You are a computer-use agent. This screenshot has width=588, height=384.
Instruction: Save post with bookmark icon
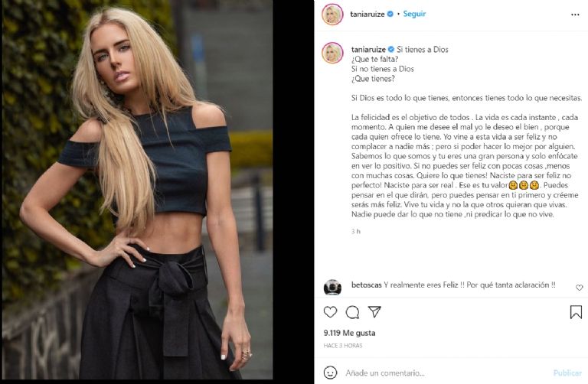click(x=576, y=311)
